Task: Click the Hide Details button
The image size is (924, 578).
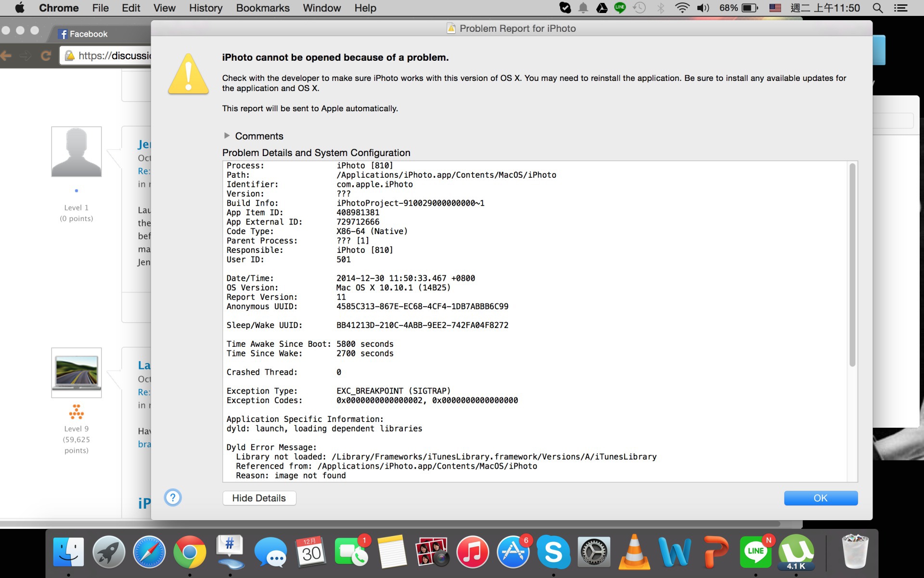Action: coord(259,498)
